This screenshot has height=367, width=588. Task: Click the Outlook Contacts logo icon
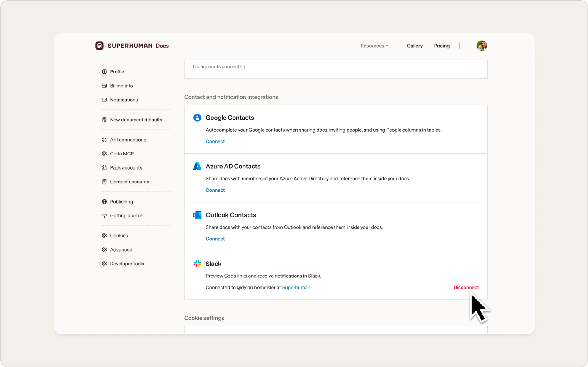(x=197, y=215)
